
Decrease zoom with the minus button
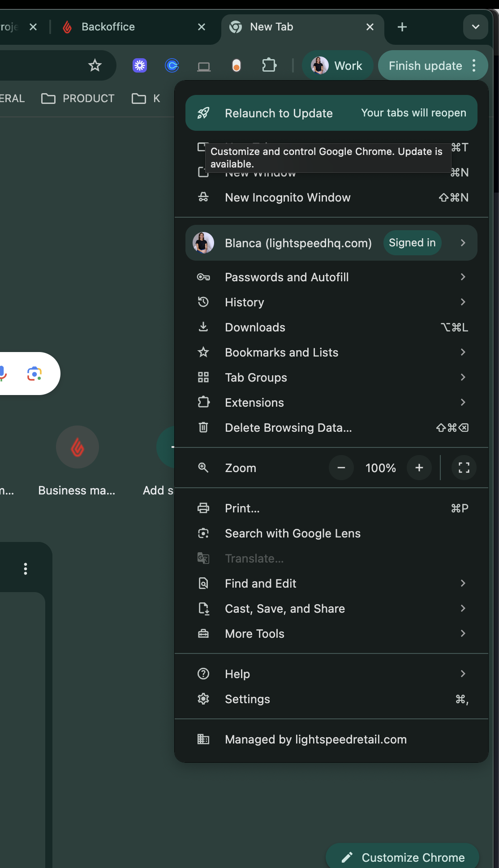tap(341, 468)
